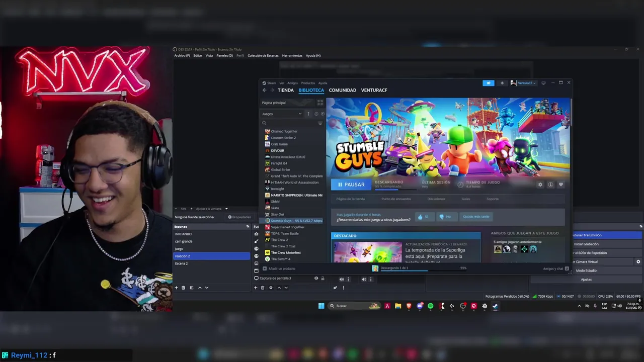
Task: Select the cam grande scene in OBS
Action: (211, 241)
